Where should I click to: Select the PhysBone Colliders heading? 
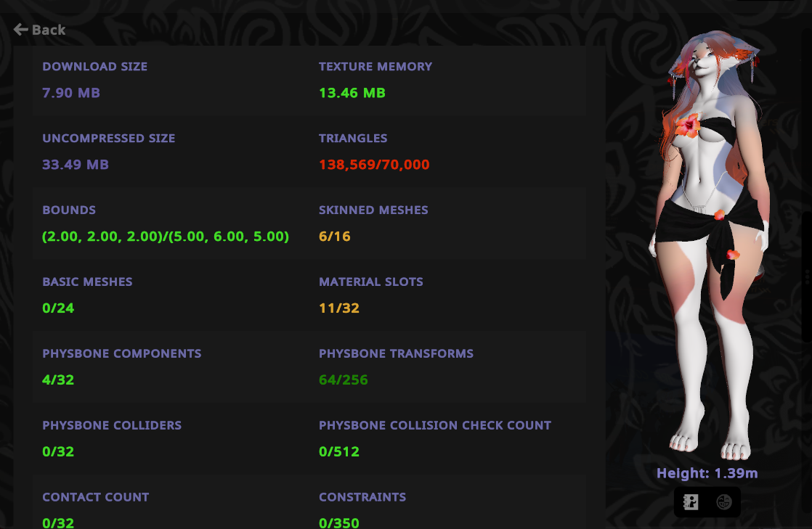(112, 425)
